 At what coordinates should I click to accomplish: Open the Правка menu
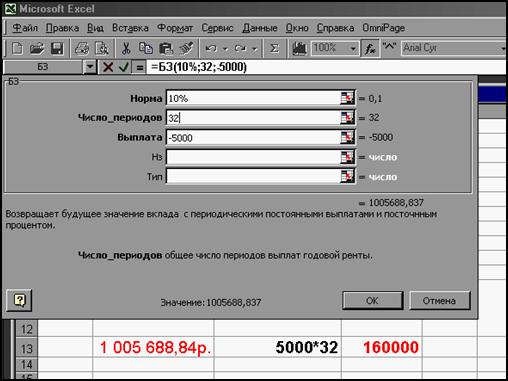tap(62, 28)
